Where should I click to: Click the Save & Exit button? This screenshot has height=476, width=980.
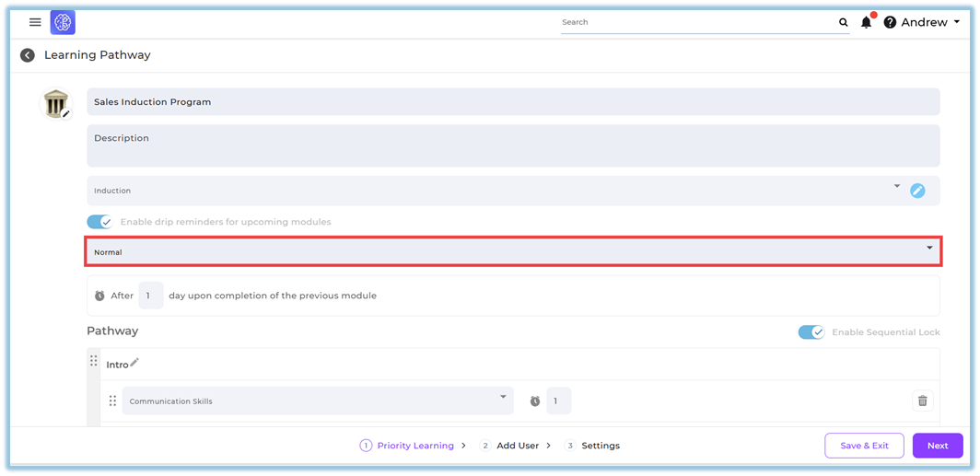pyautogui.click(x=864, y=446)
